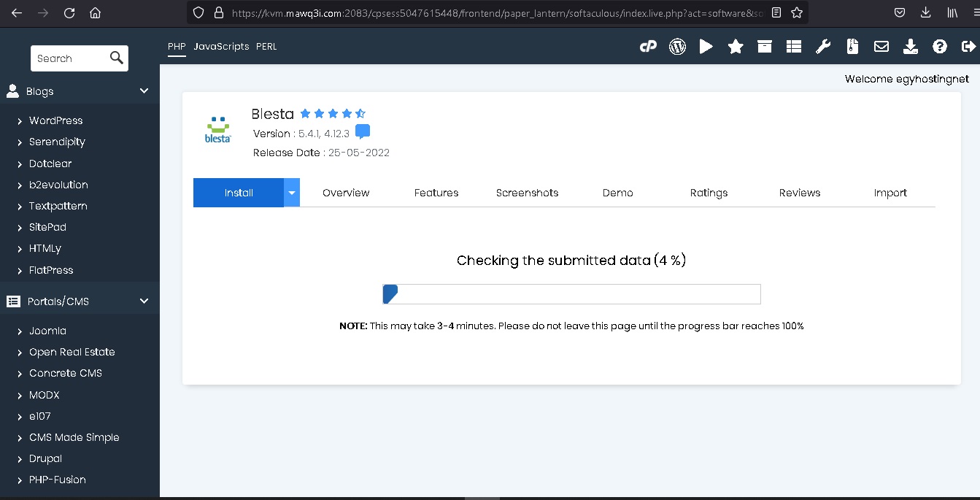Viewport: 980px width, 500px height.
Task: Open Open Real Estate in sidebar
Action: click(x=72, y=352)
